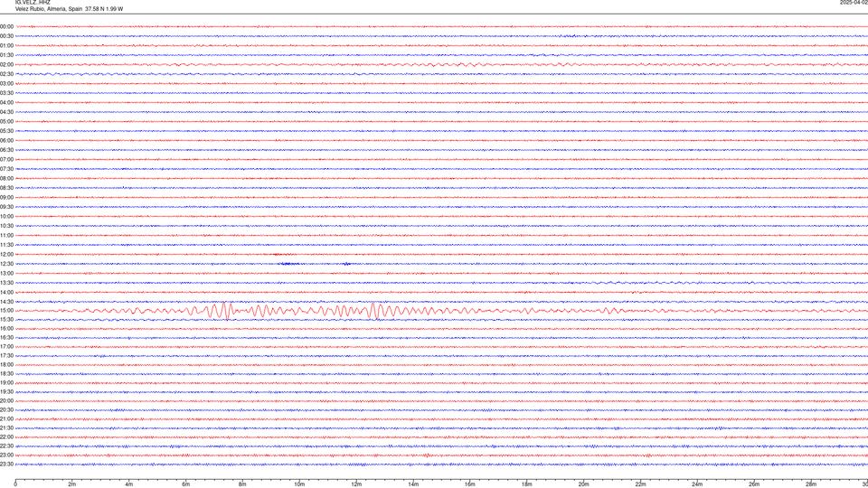Select the 21:00 row label
868x488 pixels.
pos(6,418)
